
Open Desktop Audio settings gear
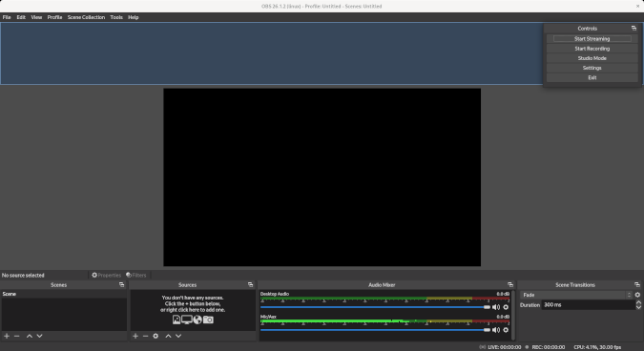coord(506,307)
